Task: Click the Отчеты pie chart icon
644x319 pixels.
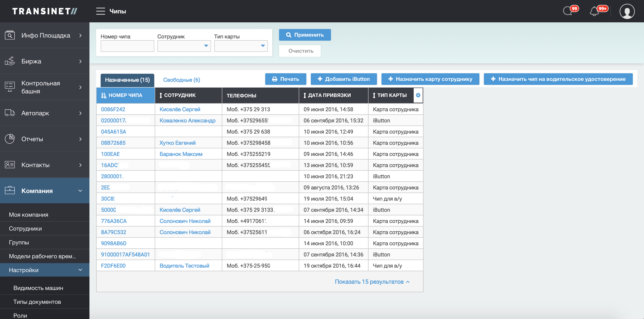Action: coord(10,139)
